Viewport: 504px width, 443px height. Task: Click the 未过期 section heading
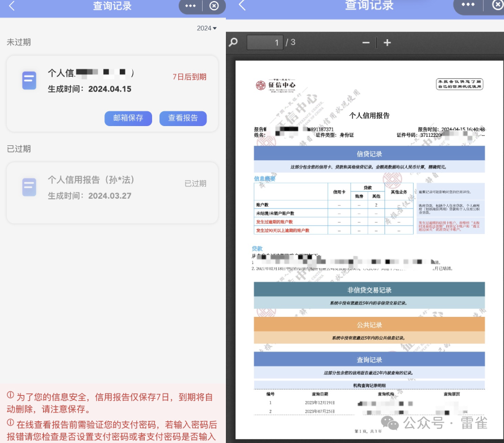[x=19, y=42]
